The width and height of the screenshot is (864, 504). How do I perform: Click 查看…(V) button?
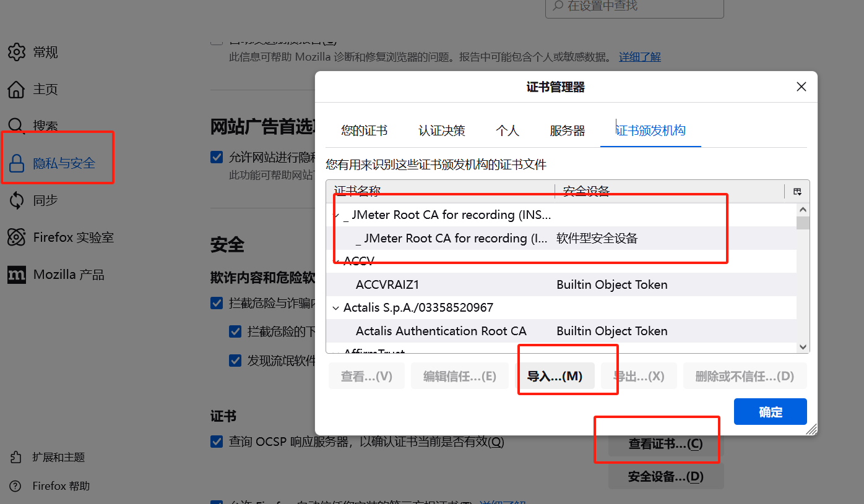[x=366, y=376]
